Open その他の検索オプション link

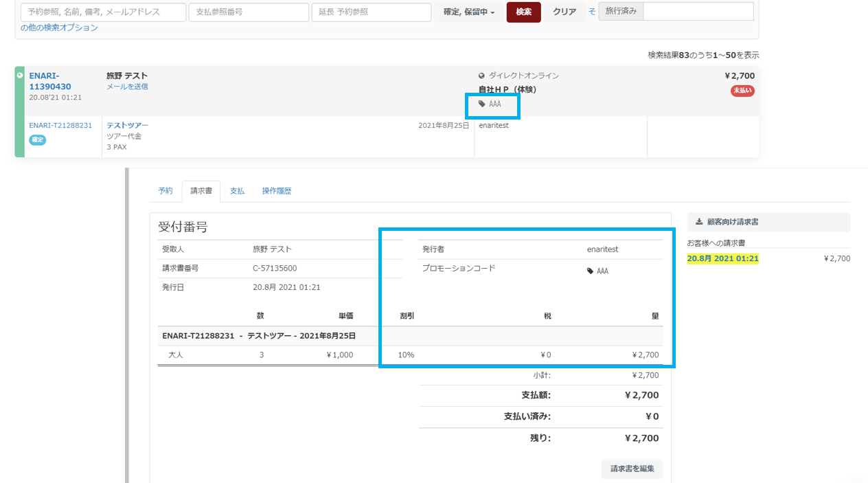click(59, 28)
